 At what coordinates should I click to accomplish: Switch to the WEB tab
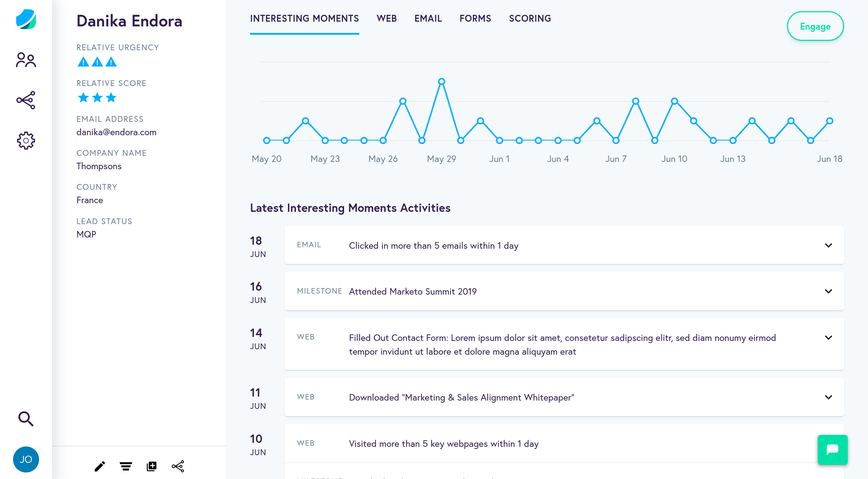(386, 18)
